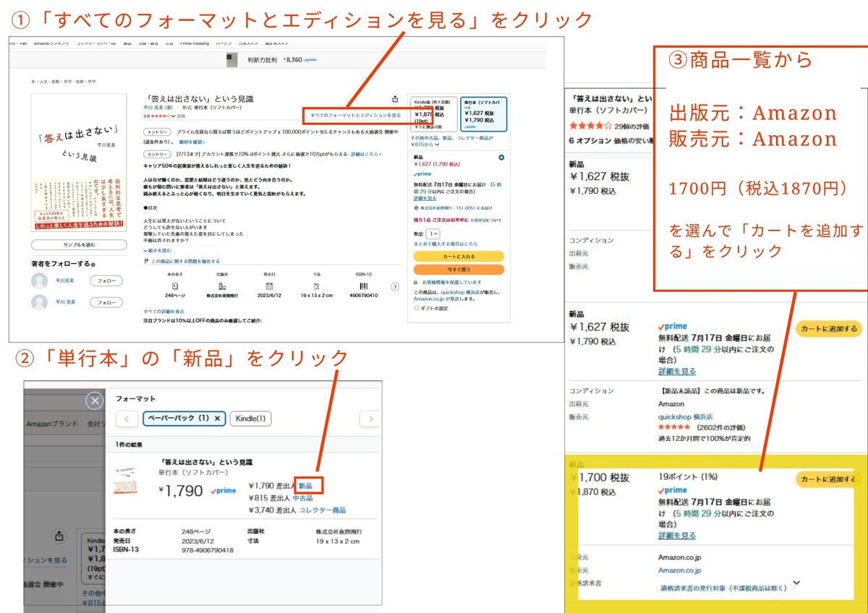Click '詳細を見る' under delivery on product page
This screenshot has width=868, height=613.
coord(425,198)
